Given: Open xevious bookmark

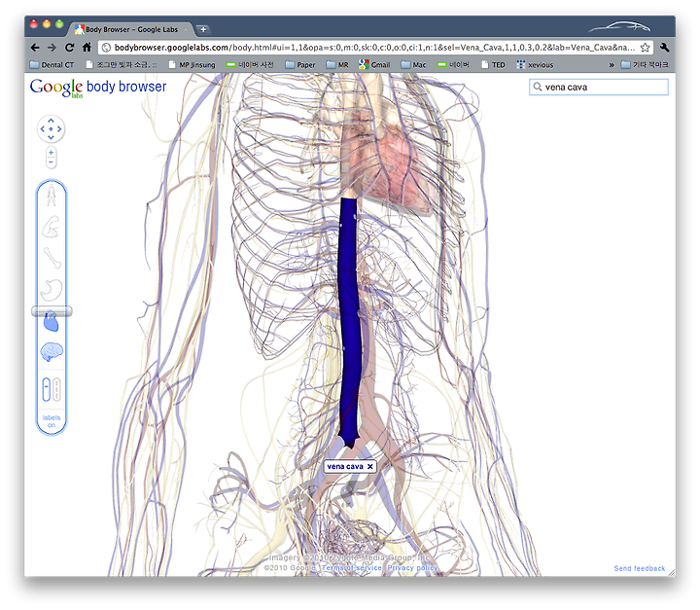Looking at the screenshot, I should (x=535, y=65).
